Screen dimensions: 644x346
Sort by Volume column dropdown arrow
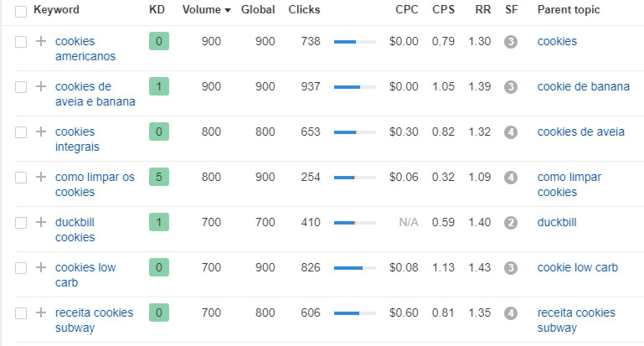(x=228, y=10)
